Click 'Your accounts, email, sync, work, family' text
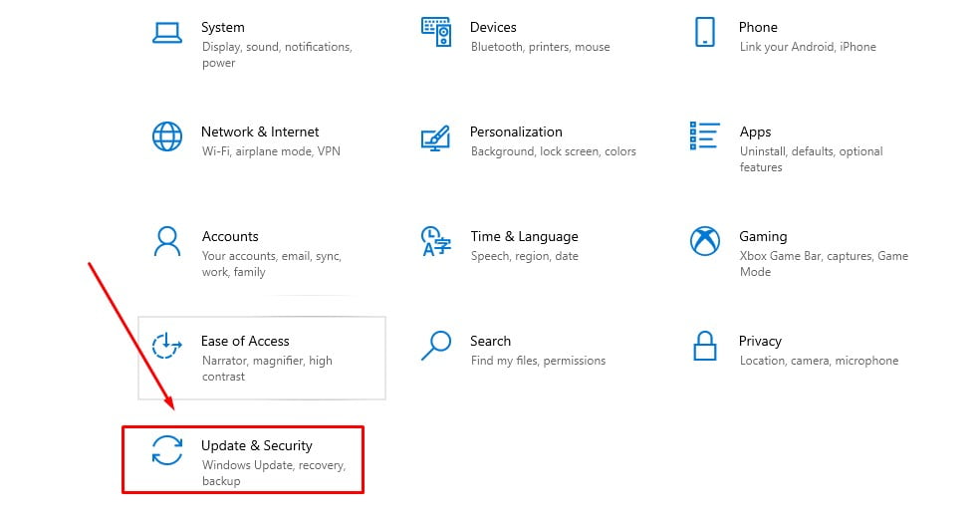The image size is (980, 520). point(271,264)
